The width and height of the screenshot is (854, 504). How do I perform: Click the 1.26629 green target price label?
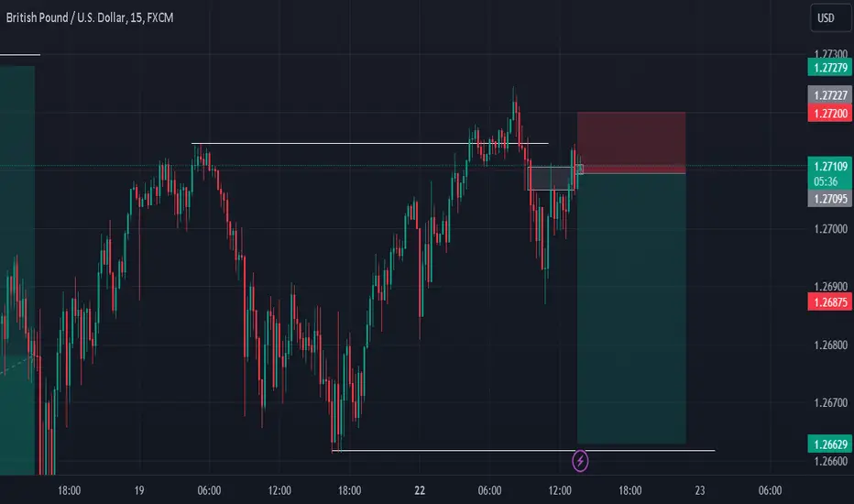[830, 444]
